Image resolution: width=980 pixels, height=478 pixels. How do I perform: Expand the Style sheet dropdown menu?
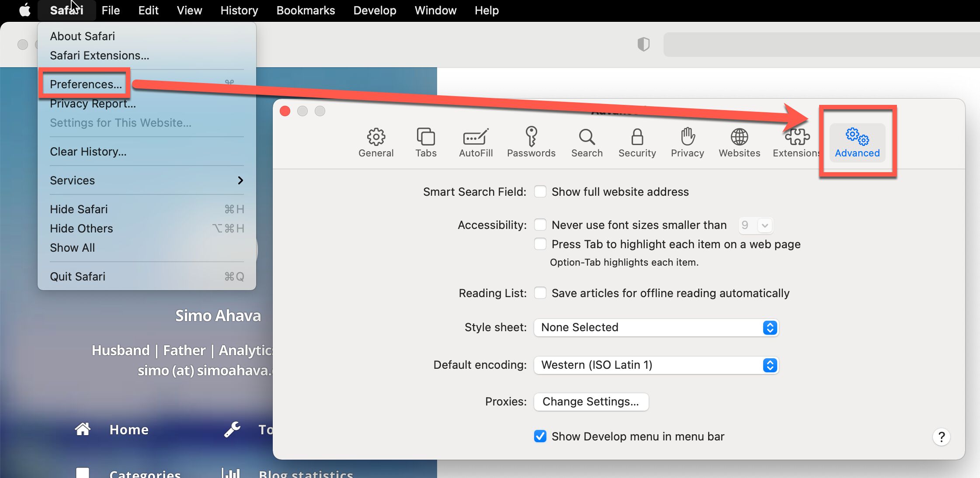[x=770, y=327]
